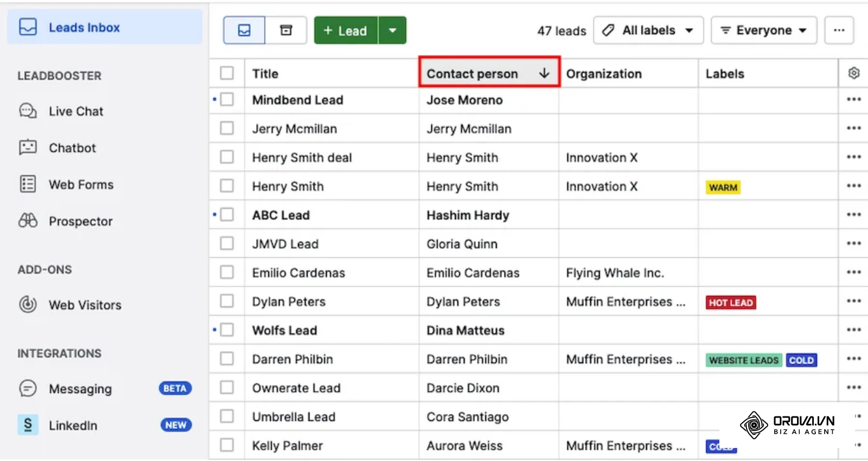Viewport: 868px width, 461px height.
Task: Open the All labels filter dropdown
Action: (648, 30)
